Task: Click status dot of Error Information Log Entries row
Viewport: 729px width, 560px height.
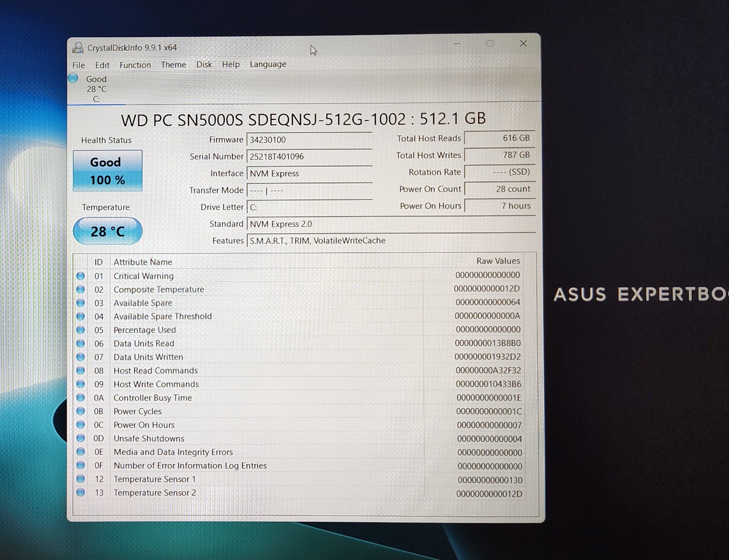Action: [x=81, y=465]
